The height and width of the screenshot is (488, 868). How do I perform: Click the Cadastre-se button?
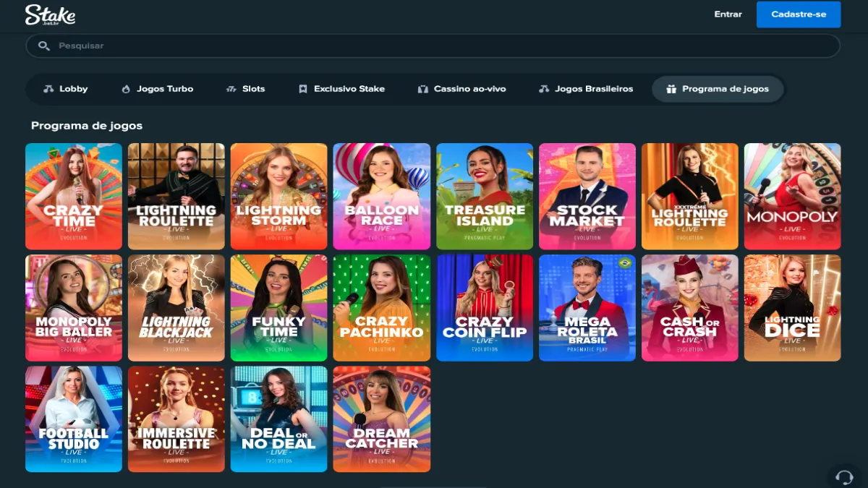tap(799, 14)
